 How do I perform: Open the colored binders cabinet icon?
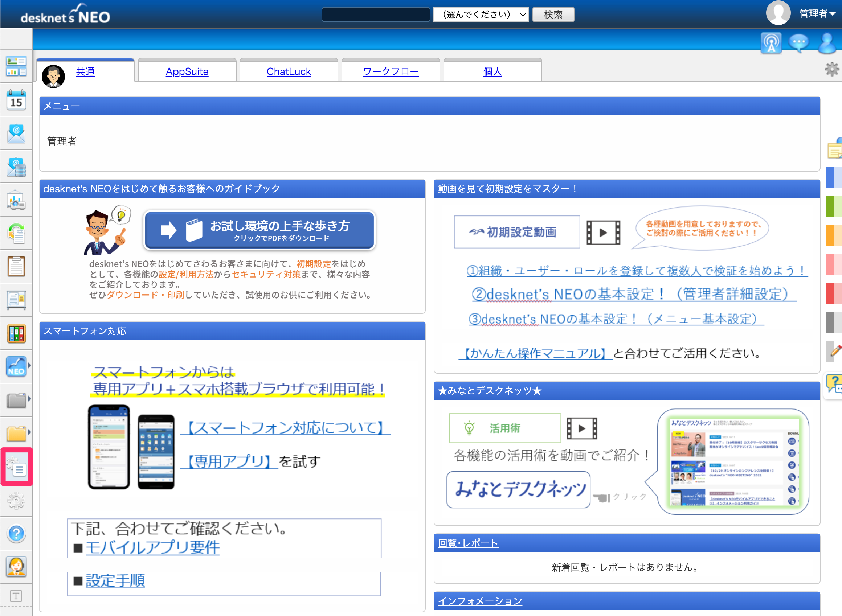(x=16, y=333)
